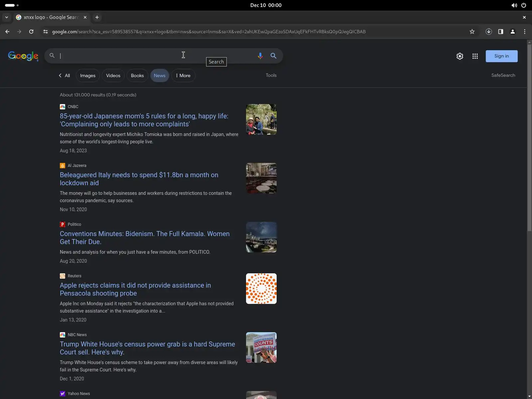532x399 pixels.
Task: Open Al Jazeera Italy lockdown aid article
Action: click(x=139, y=179)
